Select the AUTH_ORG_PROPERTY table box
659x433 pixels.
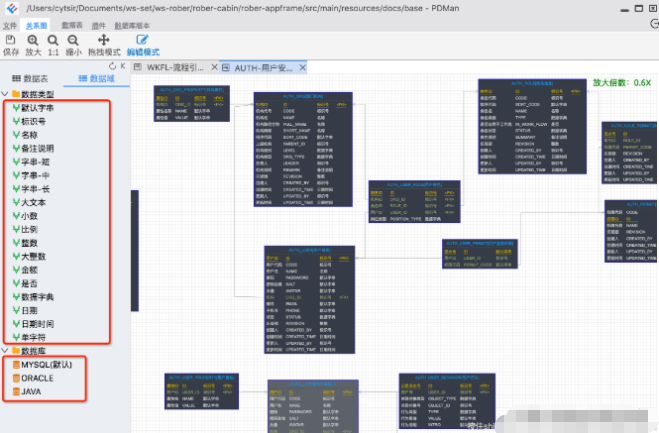[x=192, y=103]
